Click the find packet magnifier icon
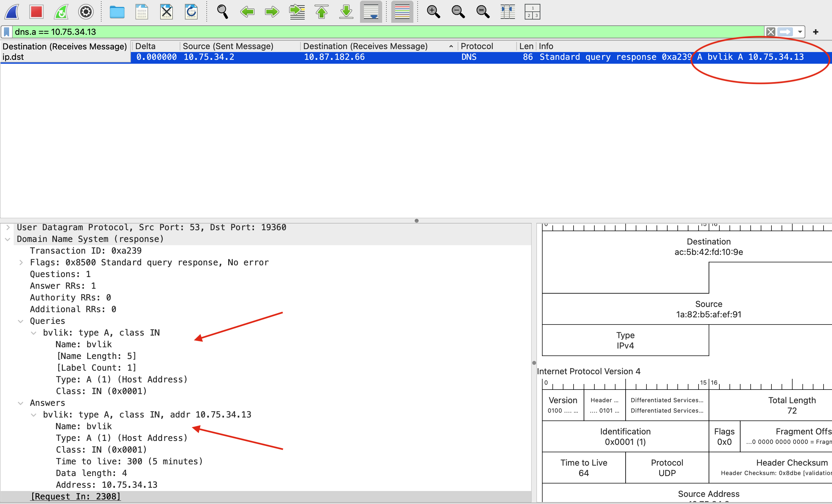This screenshot has height=504, width=832. coord(222,12)
